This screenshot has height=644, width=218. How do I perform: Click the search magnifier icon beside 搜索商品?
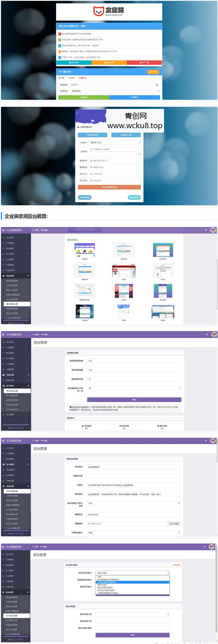157,85
